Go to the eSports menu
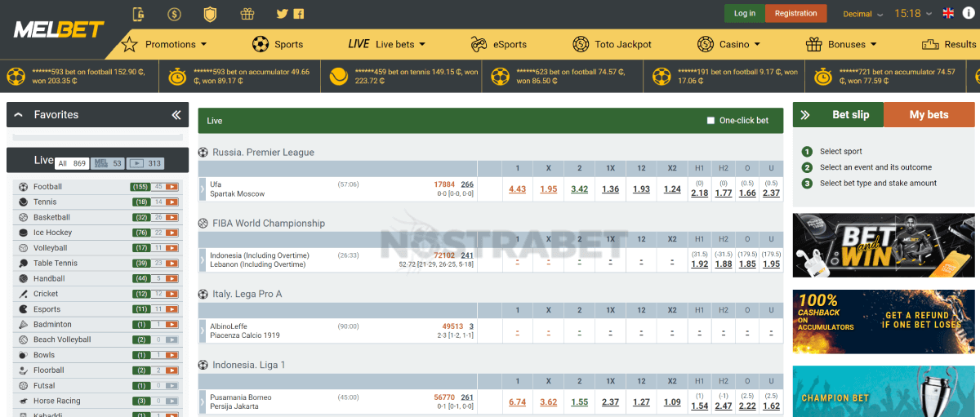Viewport: 980px width, 417px height. (499, 44)
